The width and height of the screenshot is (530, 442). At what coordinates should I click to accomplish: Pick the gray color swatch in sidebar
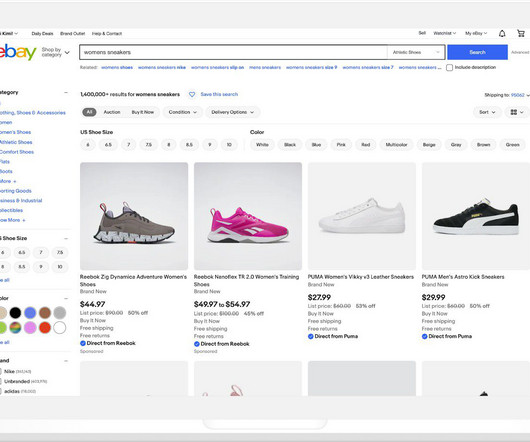(59, 313)
